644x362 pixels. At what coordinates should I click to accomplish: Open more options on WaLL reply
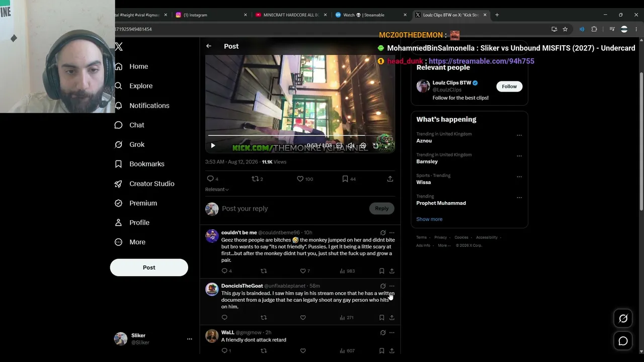392,333
